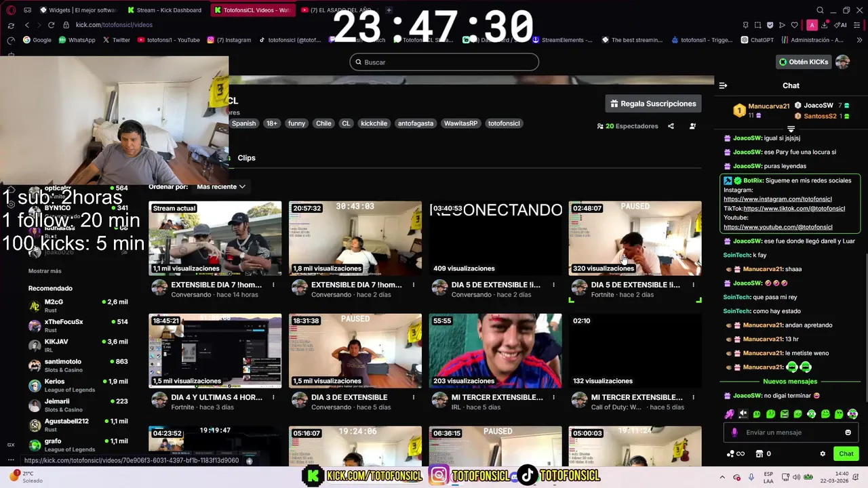Select the Clips tab on channel page
868x488 pixels.
pyautogui.click(x=246, y=158)
